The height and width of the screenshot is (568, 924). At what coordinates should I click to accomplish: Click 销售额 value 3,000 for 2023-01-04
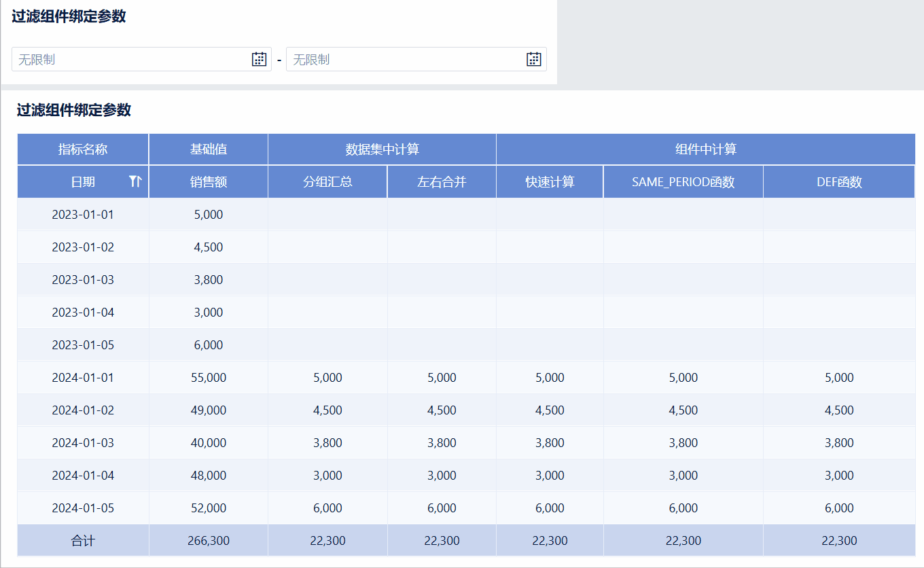(x=209, y=313)
